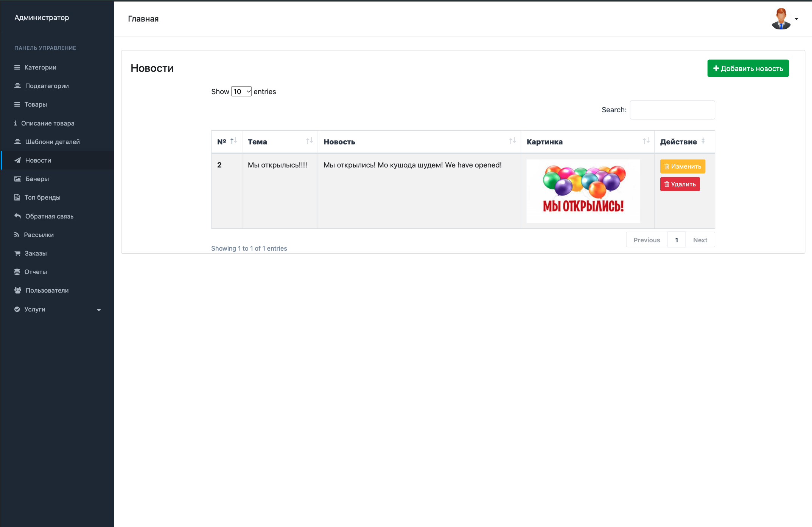This screenshot has width=812, height=527.
Task: Click the RSS icon beside Рассылки
Action: (17, 234)
